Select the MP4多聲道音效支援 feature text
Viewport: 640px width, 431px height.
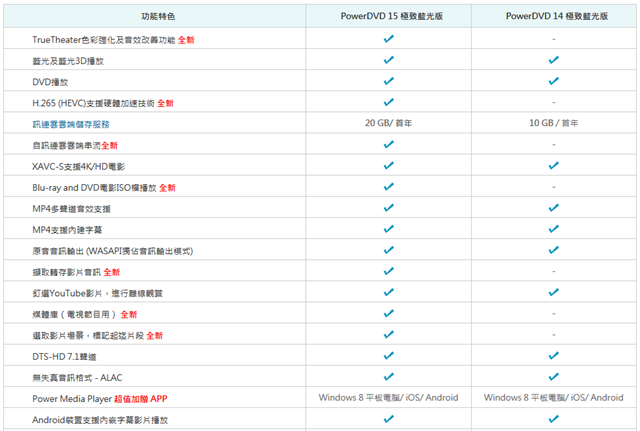[x=71, y=209]
